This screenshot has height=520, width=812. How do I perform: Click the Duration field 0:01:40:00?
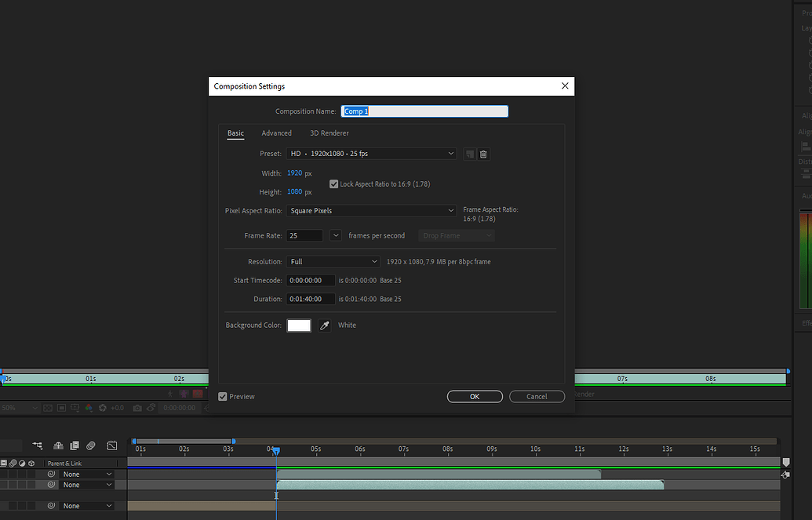click(x=311, y=300)
